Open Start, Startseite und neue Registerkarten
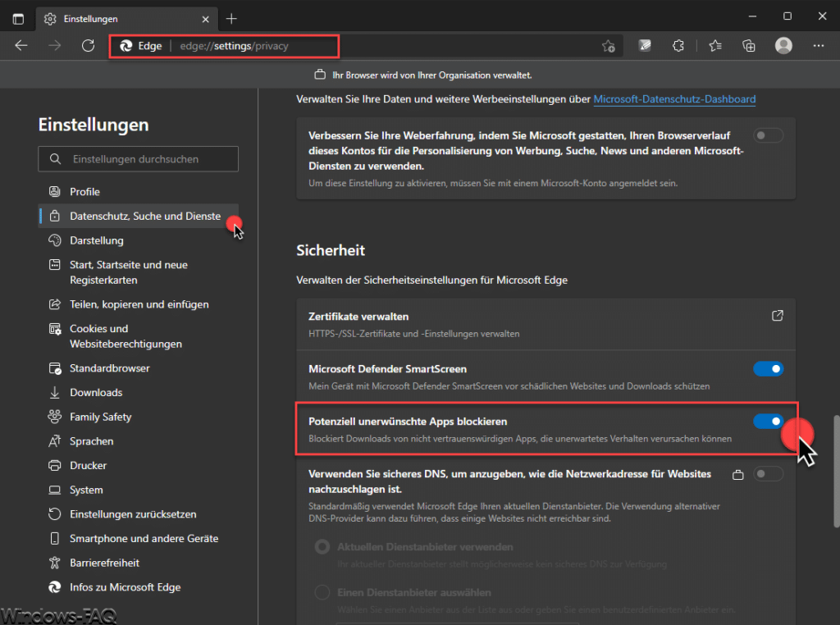The height and width of the screenshot is (625, 840). 138,272
